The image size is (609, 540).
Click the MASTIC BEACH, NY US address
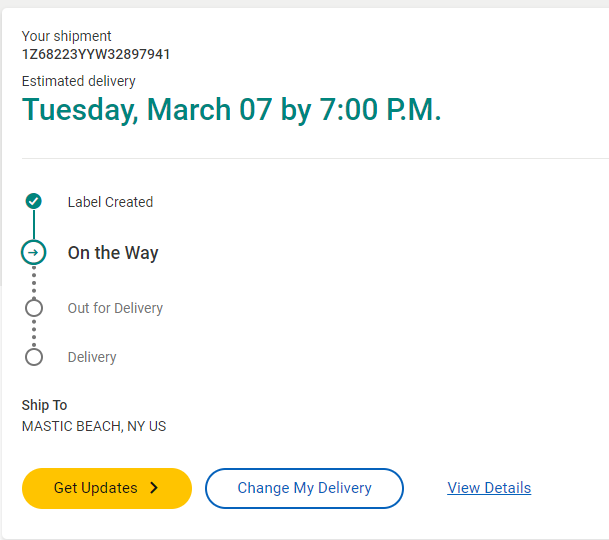tap(94, 426)
